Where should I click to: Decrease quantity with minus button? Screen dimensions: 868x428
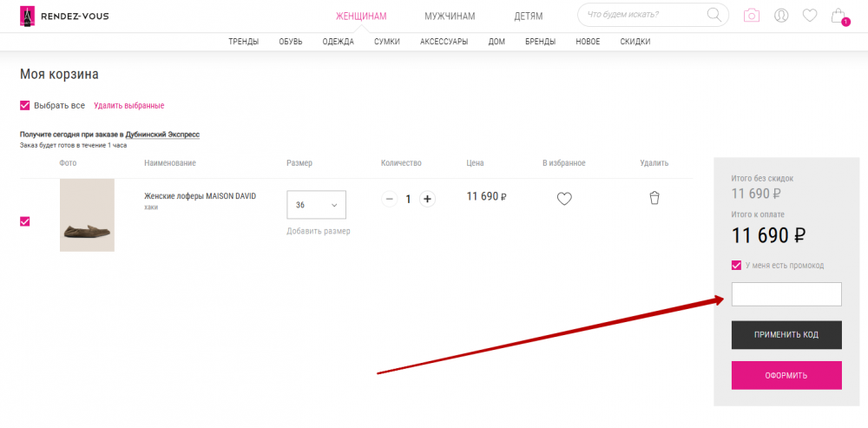pyautogui.click(x=389, y=199)
